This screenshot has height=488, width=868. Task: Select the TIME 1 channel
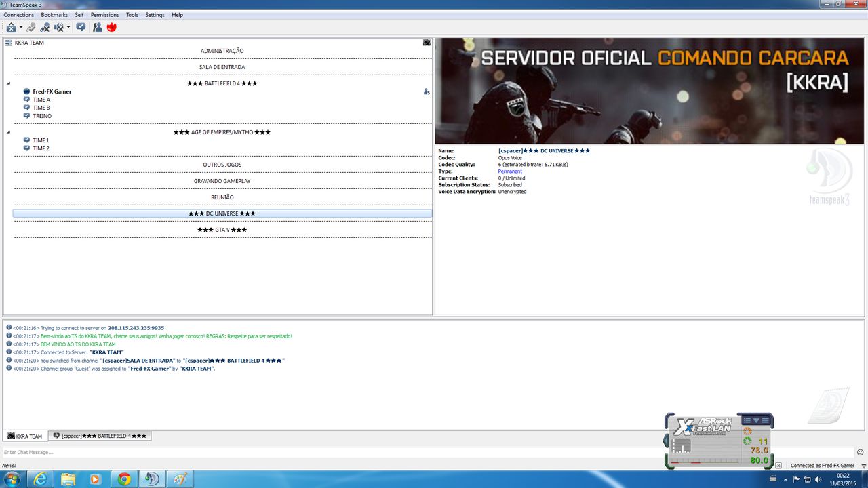coord(41,140)
